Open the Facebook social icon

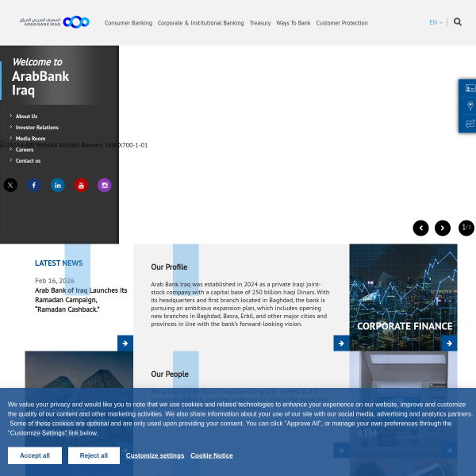34,185
